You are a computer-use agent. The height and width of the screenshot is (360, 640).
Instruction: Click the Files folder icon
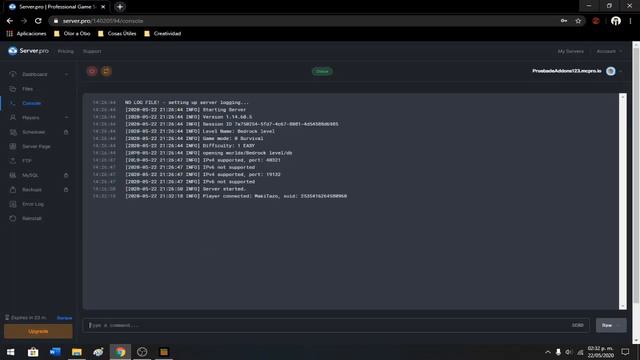(x=13, y=89)
